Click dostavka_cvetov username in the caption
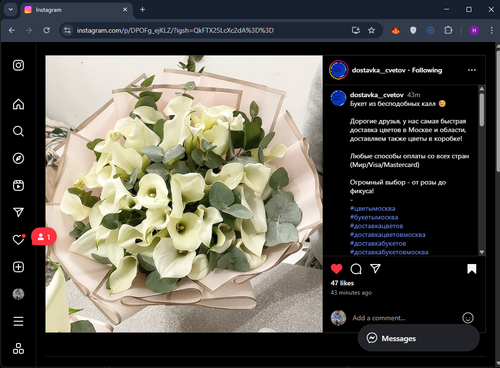Screen dimensions: 500x368 coord(377,95)
